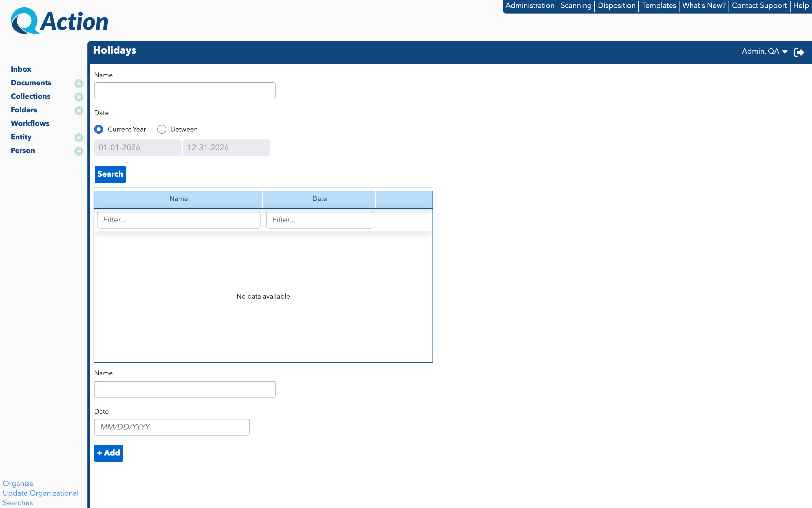Image resolution: width=812 pixels, height=508 pixels.
Task: Open Workflows in the sidebar
Action: coord(30,123)
